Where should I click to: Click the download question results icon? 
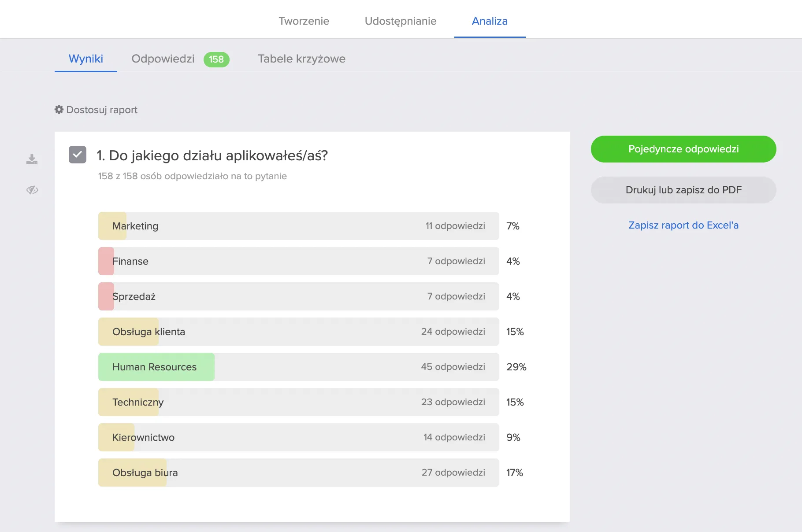(32, 159)
